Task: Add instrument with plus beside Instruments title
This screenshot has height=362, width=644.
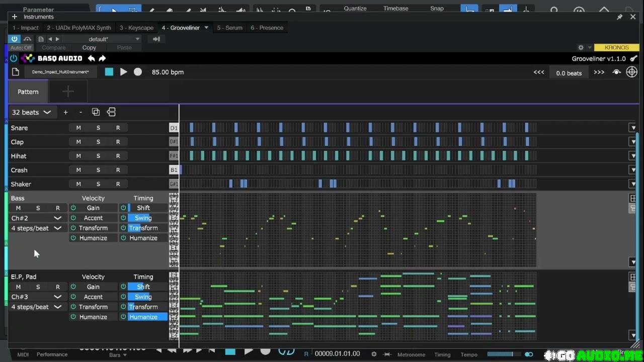Action: click(14, 17)
